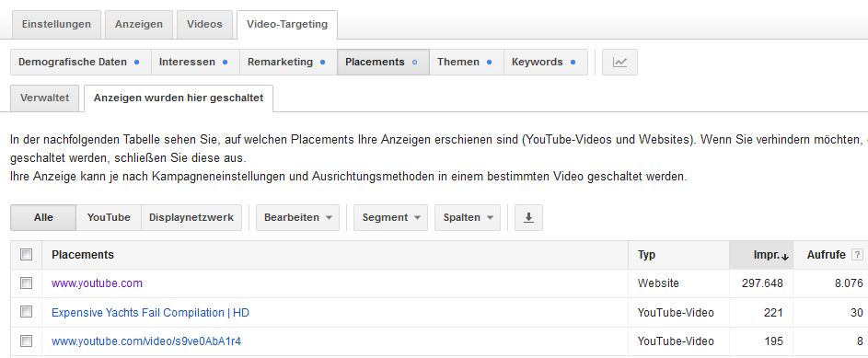
Task: Select the Aufrufe value 30
Action: (x=857, y=313)
